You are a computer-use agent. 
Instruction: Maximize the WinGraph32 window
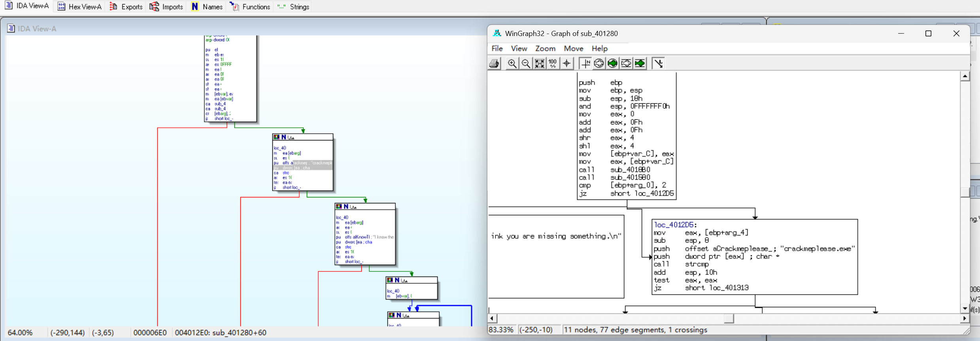(x=929, y=34)
